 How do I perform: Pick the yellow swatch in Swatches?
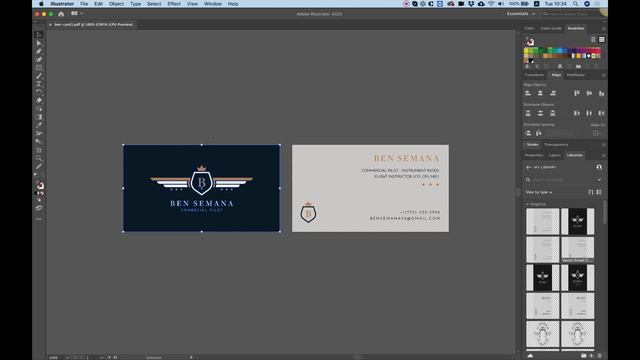526,51
